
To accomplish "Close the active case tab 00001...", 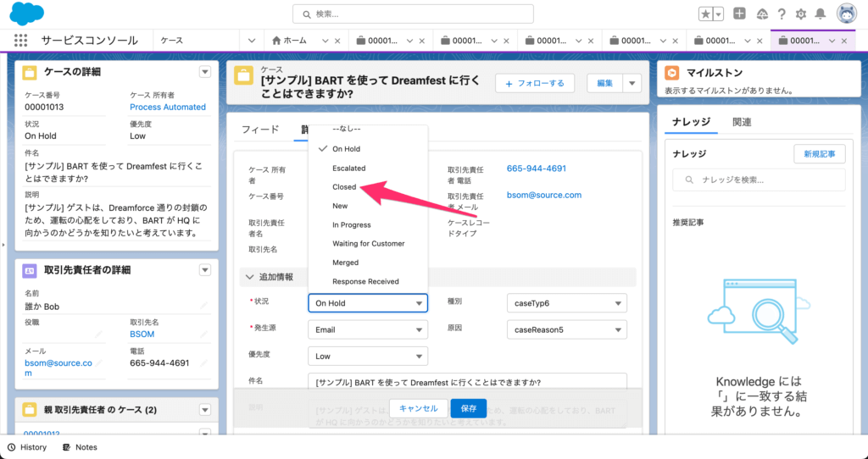I will pos(843,41).
